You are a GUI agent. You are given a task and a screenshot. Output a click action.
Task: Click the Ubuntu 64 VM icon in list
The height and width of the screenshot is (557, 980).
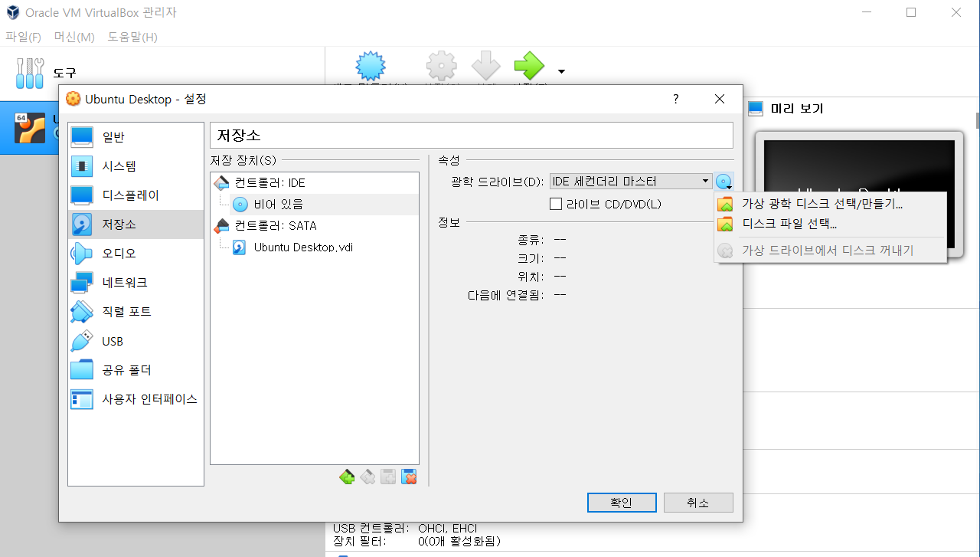tap(31, 128)
